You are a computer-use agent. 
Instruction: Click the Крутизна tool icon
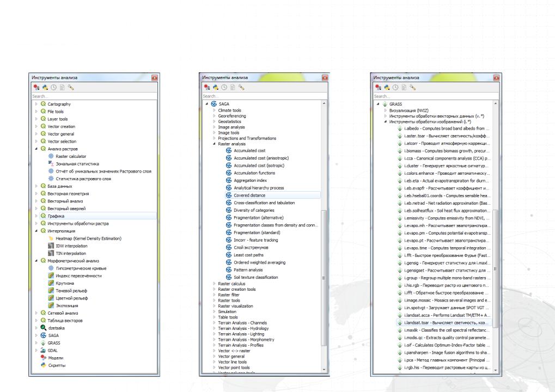click(x=51, y=283)
